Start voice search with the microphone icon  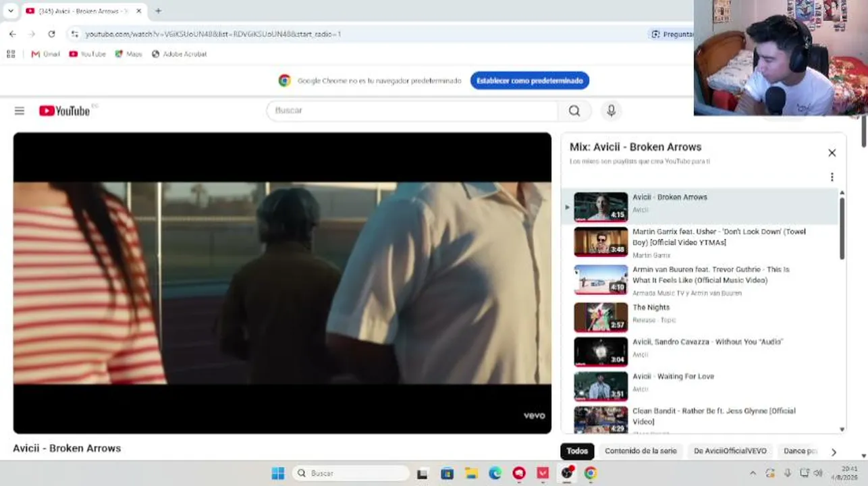(x=612, y=111)
